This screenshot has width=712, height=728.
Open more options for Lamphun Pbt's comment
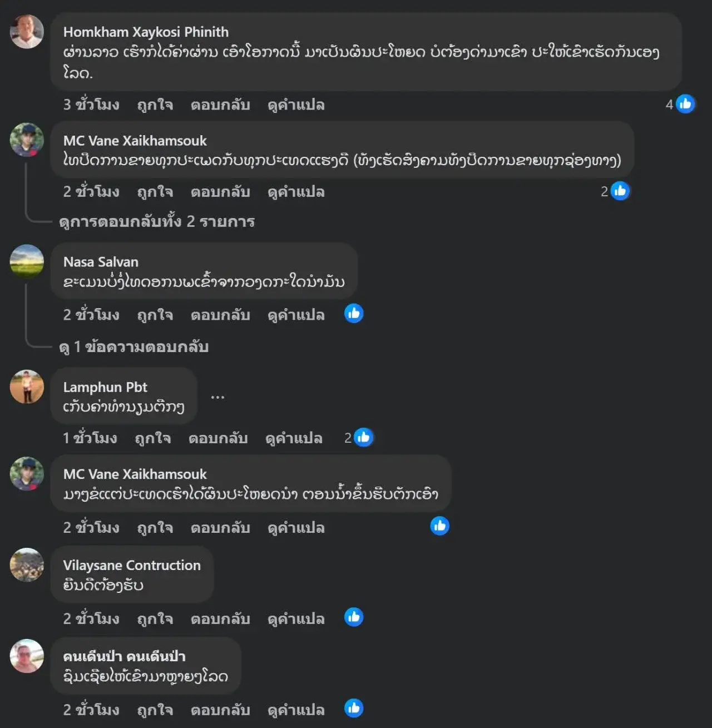tap(217, 397)
